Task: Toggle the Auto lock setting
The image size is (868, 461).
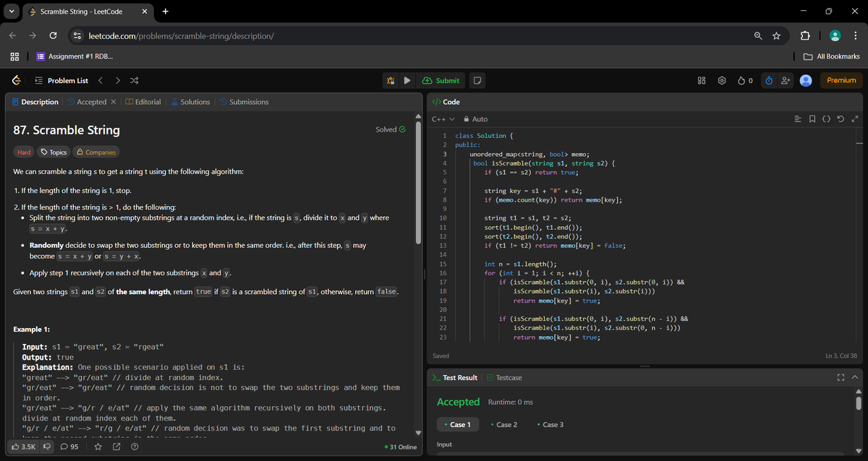Action: (475, 119)
